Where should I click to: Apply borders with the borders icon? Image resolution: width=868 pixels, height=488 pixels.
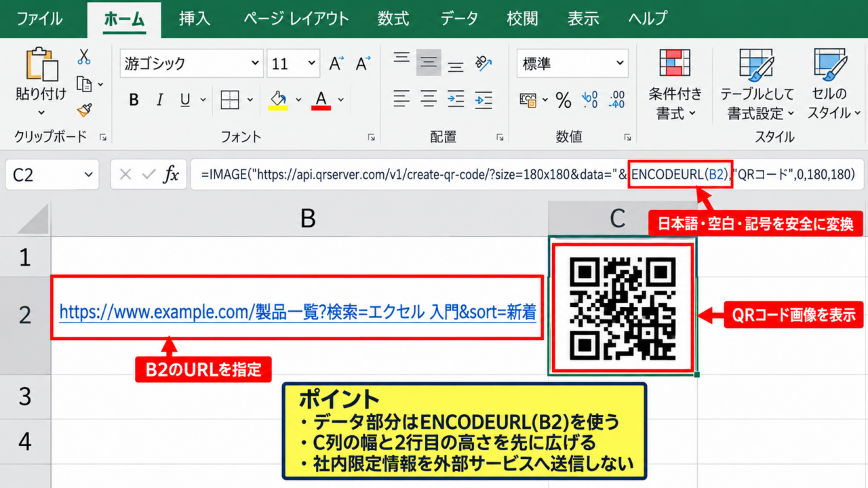231,100
